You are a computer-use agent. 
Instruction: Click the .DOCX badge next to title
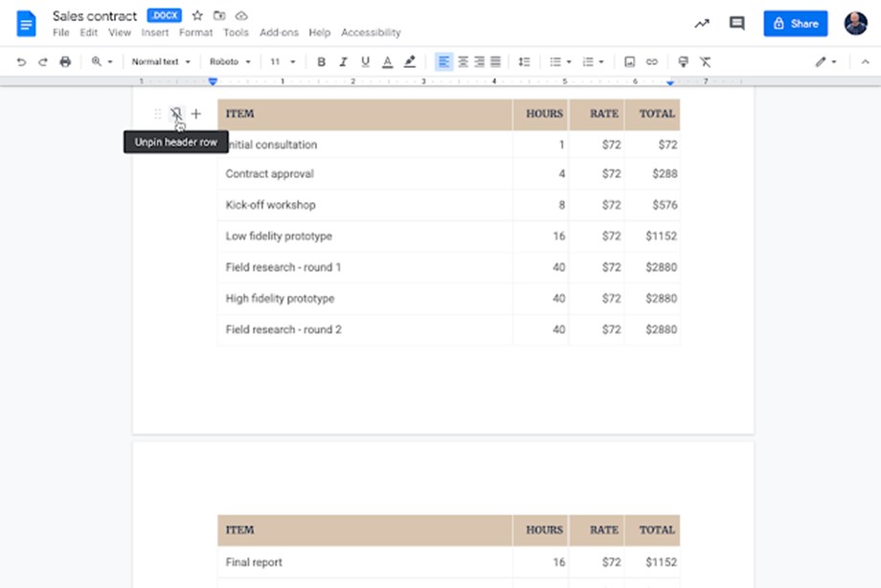(x=163, y=14)
